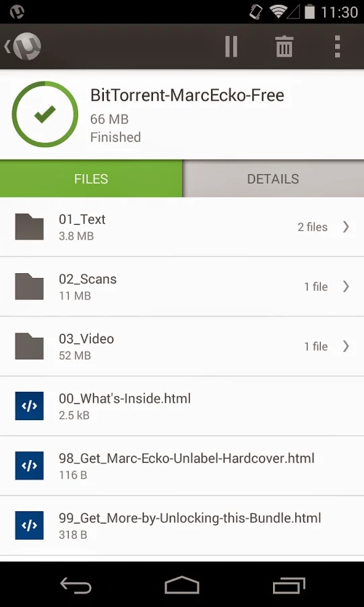Tap the Android back navigation button
Viewport: 364px width, 607px height.
[75, 585]
